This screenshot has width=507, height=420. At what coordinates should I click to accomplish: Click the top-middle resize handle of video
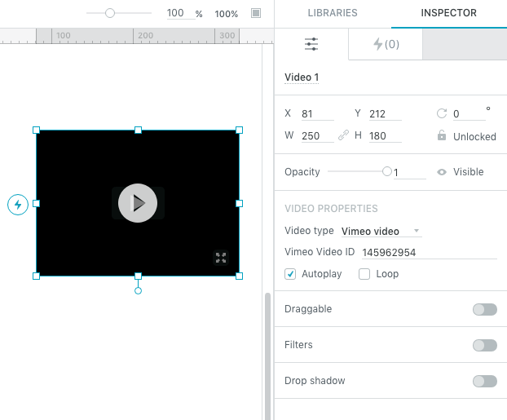(x=138, y=130)
